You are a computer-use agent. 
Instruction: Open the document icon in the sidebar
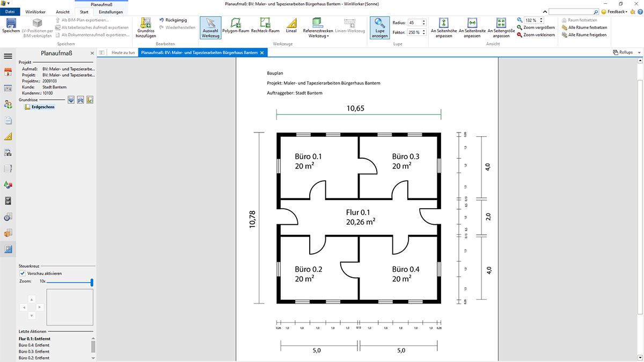[8, 121]
